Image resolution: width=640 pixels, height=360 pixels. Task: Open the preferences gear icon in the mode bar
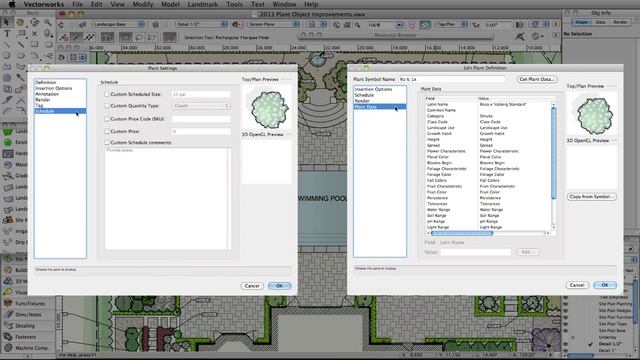536,36
